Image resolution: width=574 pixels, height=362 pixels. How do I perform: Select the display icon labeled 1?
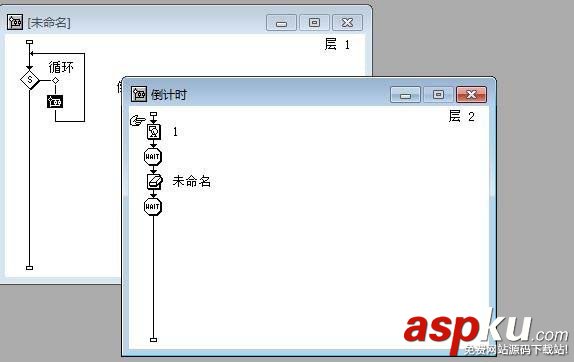[x=154, y=132]
